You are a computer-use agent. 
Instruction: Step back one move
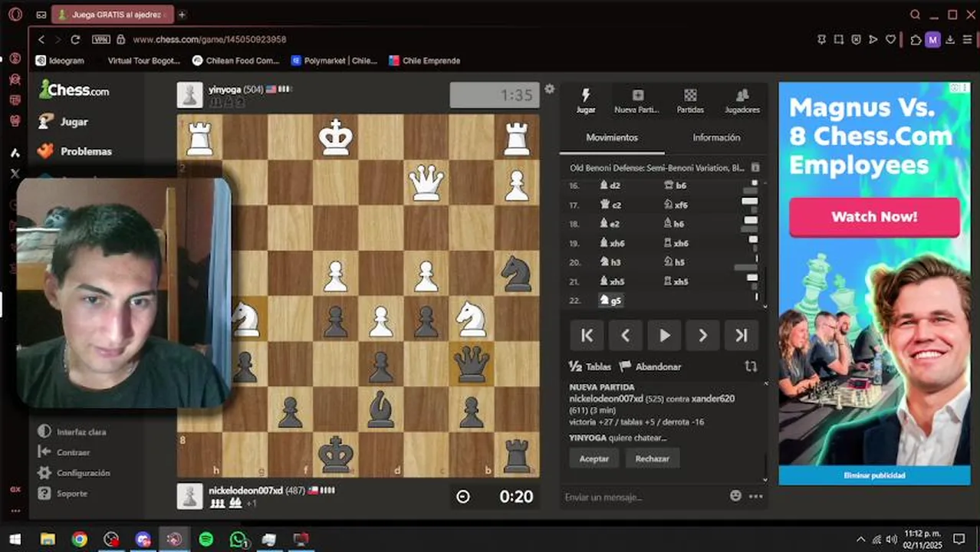[x=625, y=335]
